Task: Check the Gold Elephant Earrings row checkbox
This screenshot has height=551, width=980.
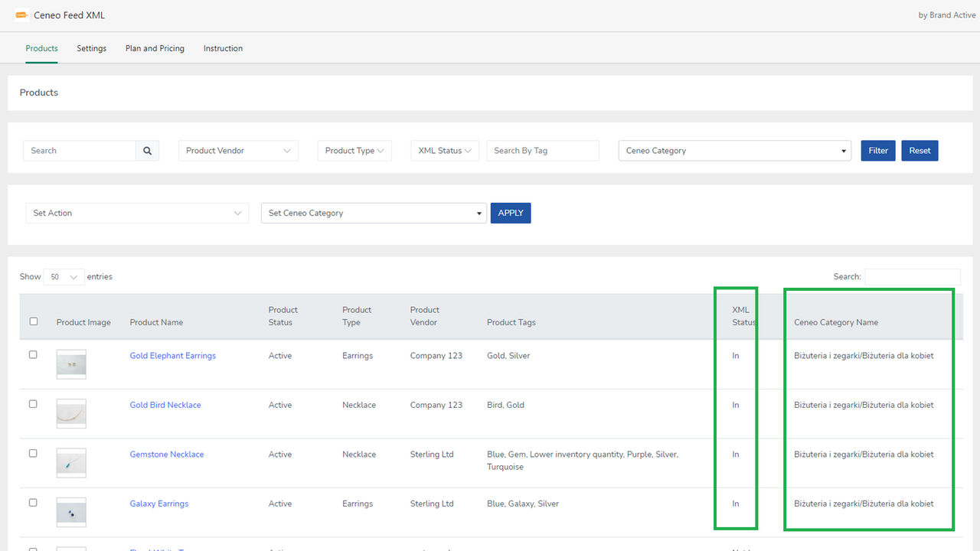Action: pos(33,355)
